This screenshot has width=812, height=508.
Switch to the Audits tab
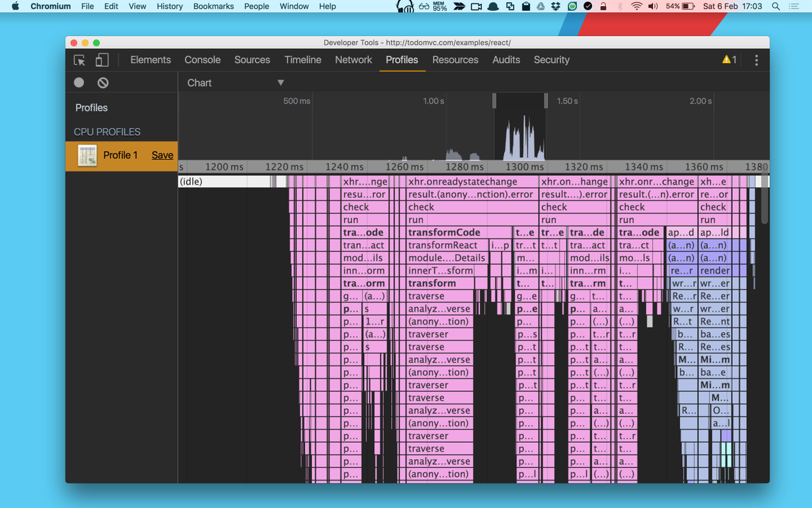(x=506, y=60)
